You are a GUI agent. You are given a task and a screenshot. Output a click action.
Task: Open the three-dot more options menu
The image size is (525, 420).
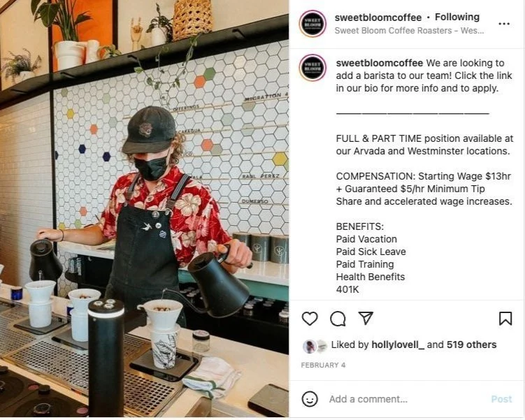[x=504, y=24]
